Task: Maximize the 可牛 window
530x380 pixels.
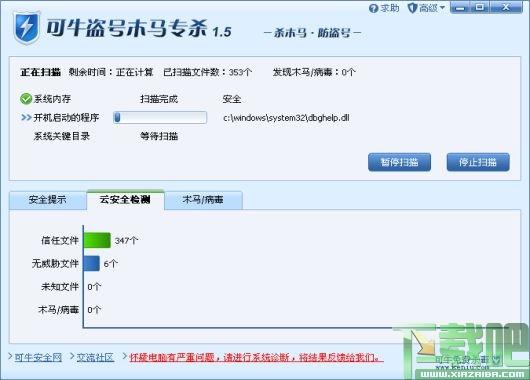Action: click(480, 7)
